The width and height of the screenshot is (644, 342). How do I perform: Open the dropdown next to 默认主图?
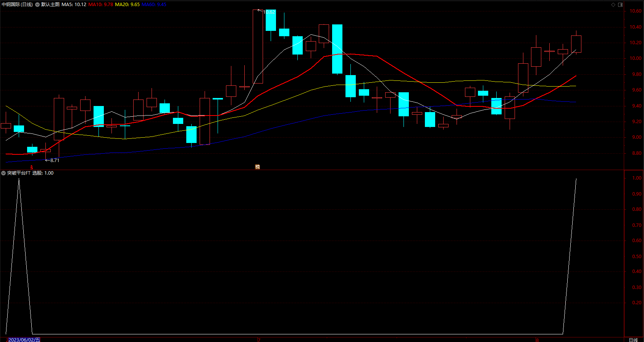click(37, 5)
